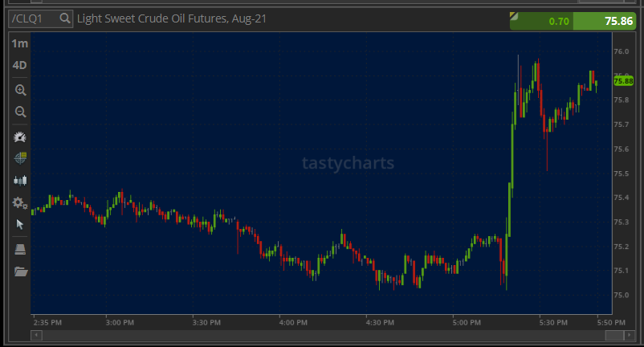Click the yellow corner flag on quote
The width and height of the screenshot is (644, 347).
[x=514, y=15]
